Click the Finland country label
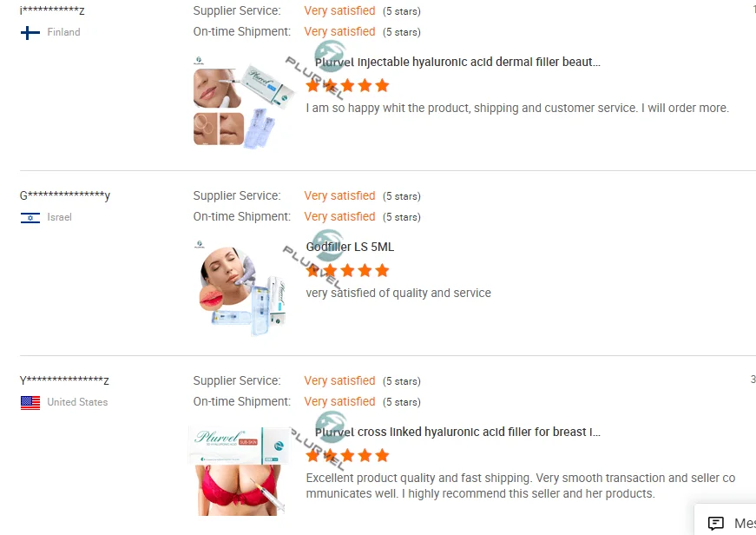The height and width of the screenshot is (535, 756). [63, 32]
